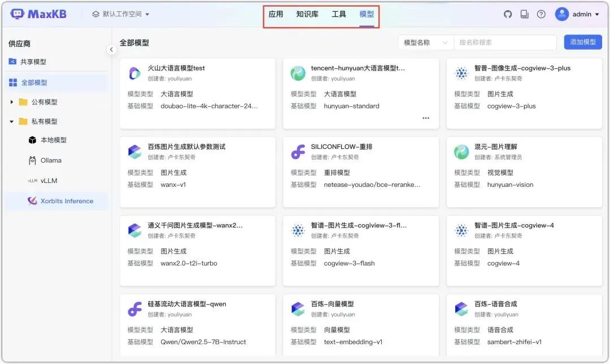Select 全部模型 in the sidebar
The image size is (610, 364).
click(x=57, y=82)
